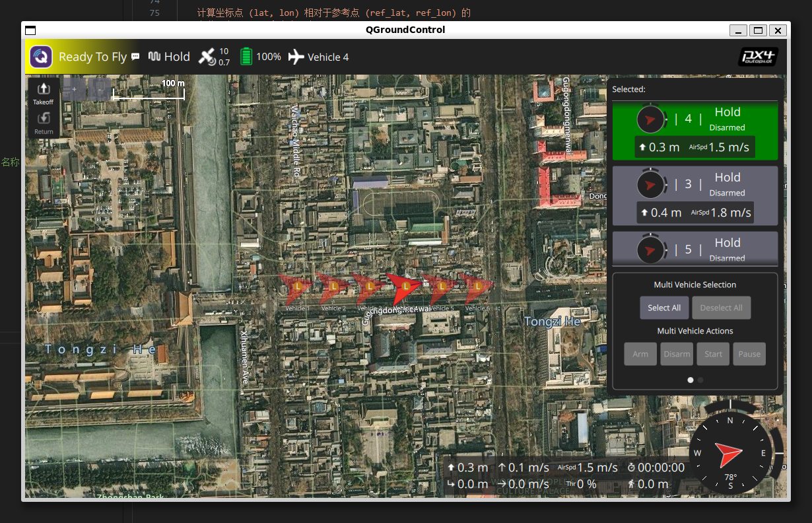Close the QGroundControl window
Viewport: 812px width, 523px height.
coord(778,30)
